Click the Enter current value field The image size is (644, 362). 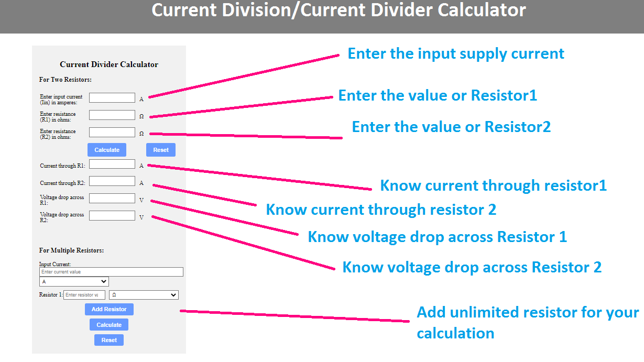[x=111, y=271]
